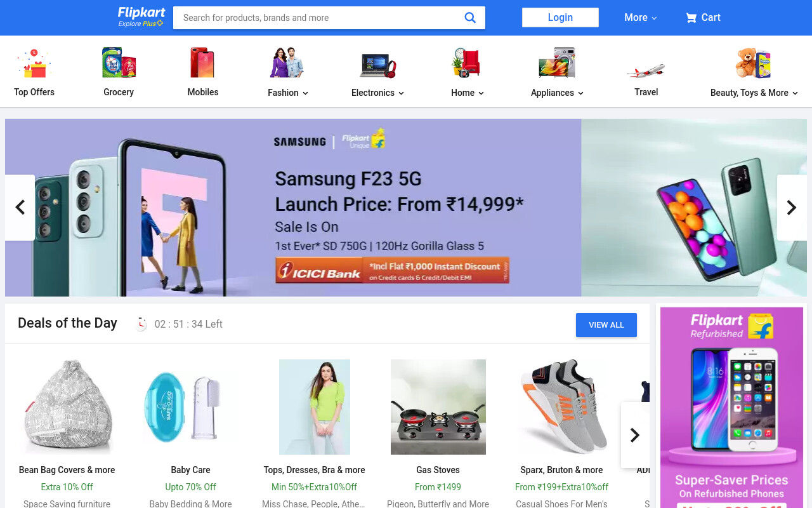This screenshot has height=508, width=812.
Task: Open Top Offers category icon
Action: point(34,63)
